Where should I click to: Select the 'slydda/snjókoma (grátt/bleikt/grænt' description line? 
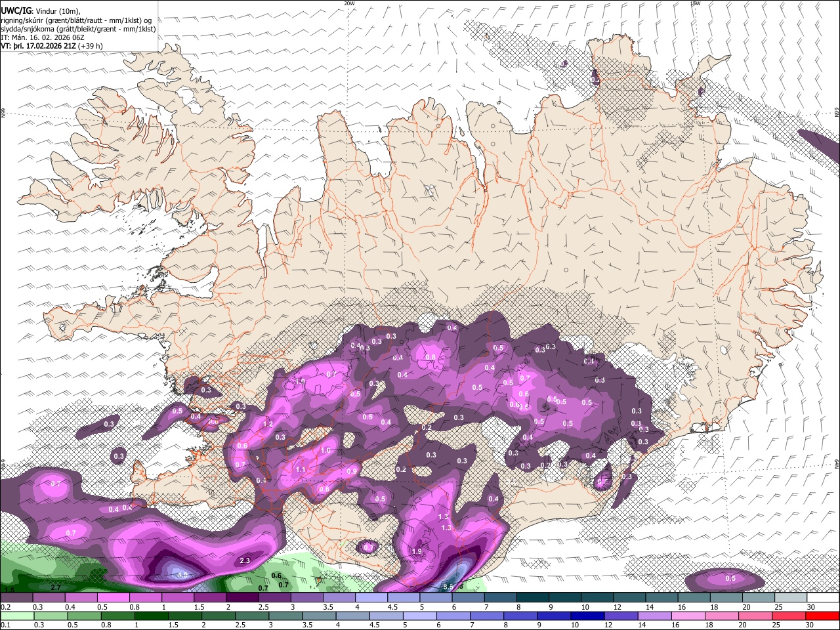78,29
